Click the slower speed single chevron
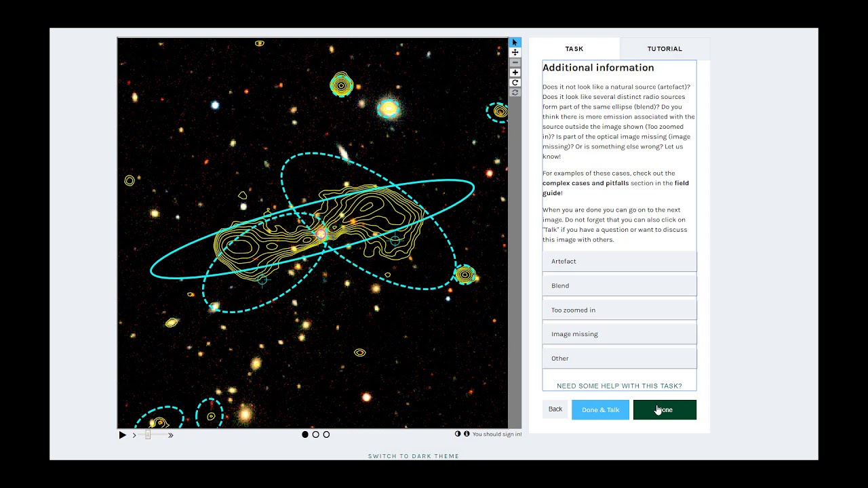The width and height of the screenshot is (868, 488). pyautogui.click(x=134, y=435)
